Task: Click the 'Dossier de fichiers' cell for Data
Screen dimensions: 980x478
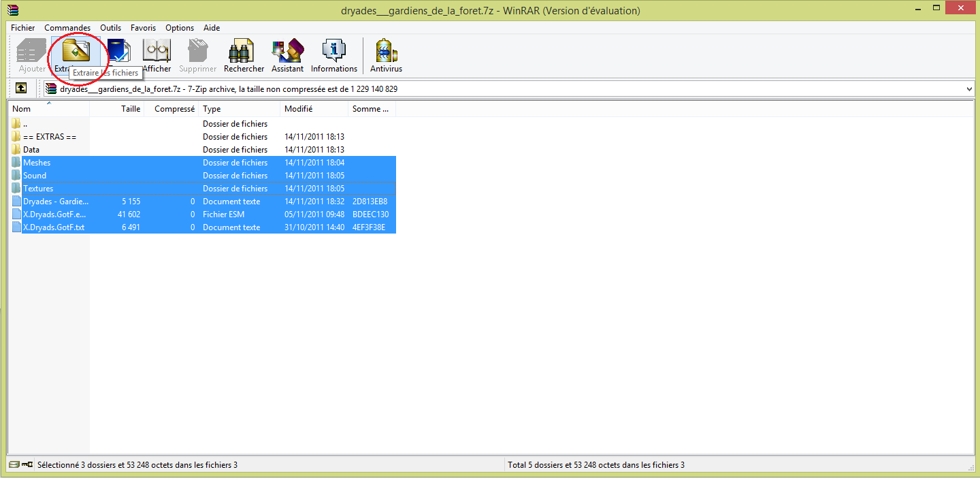Action: (235, 150)
